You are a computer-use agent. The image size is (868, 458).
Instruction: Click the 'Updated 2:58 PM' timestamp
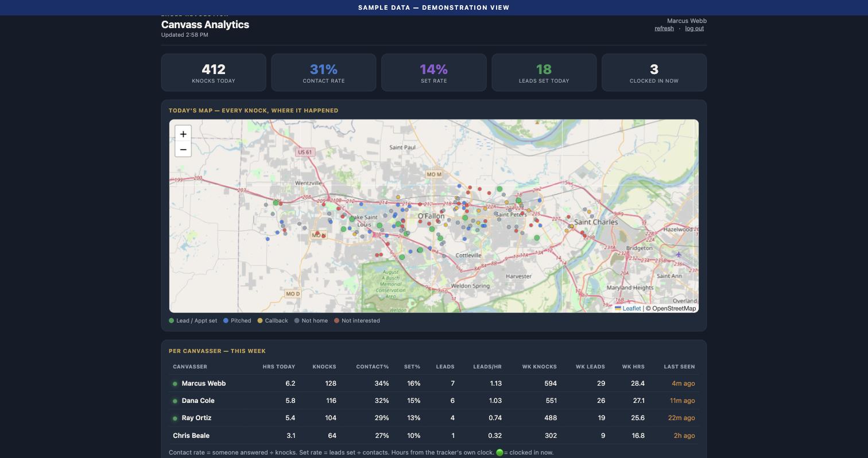tap(185, 35)
